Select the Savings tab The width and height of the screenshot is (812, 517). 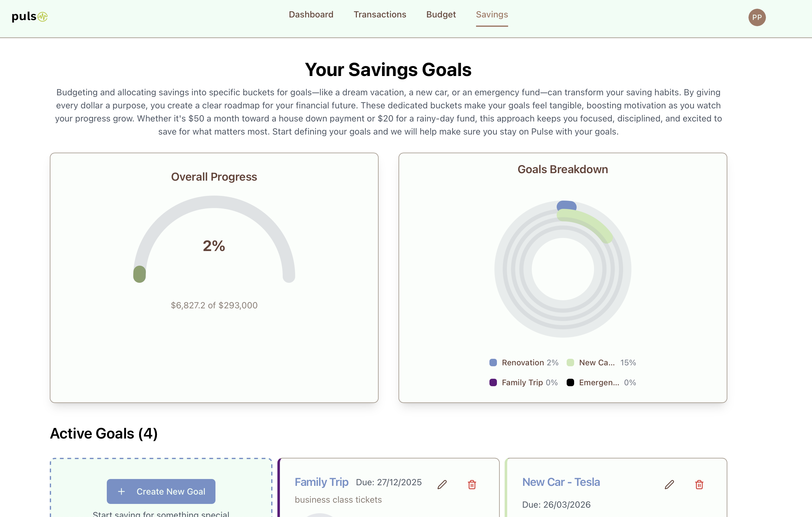(492, 15)
